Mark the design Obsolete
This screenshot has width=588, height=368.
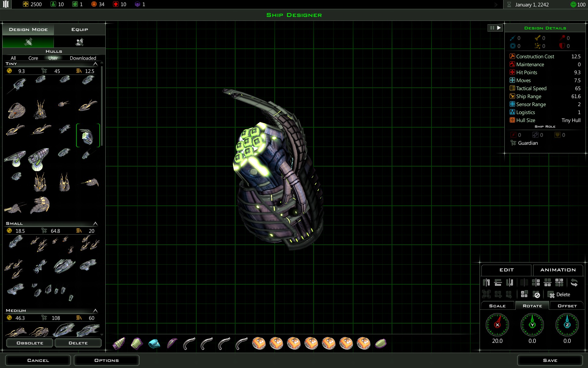pos(30,343)
